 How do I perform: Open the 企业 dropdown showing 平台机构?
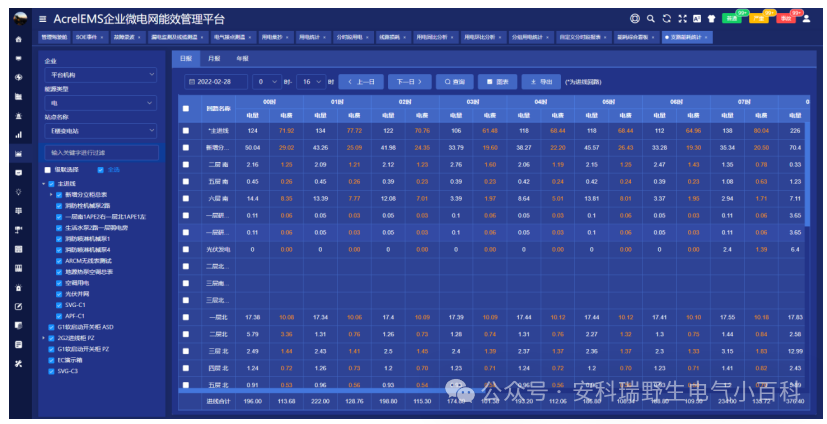coord(100,75)
